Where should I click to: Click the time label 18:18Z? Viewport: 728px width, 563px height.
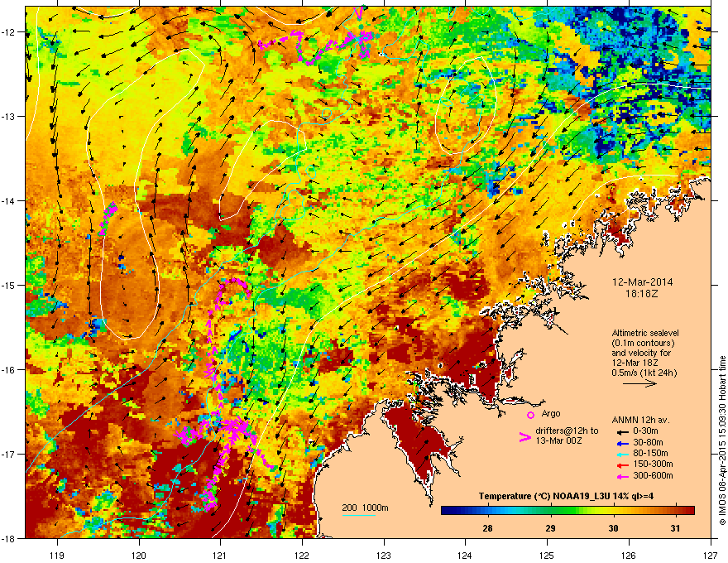(x=642, y=294)
